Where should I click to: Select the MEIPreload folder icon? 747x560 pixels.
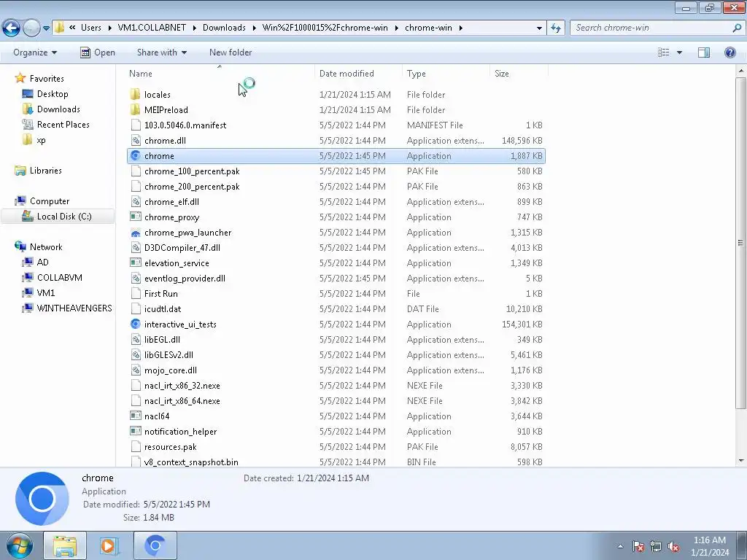(136, 109)
